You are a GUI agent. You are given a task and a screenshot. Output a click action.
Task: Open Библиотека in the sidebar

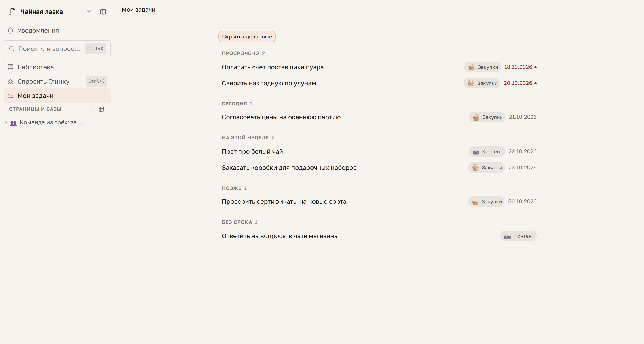click(x=57, y=67)
